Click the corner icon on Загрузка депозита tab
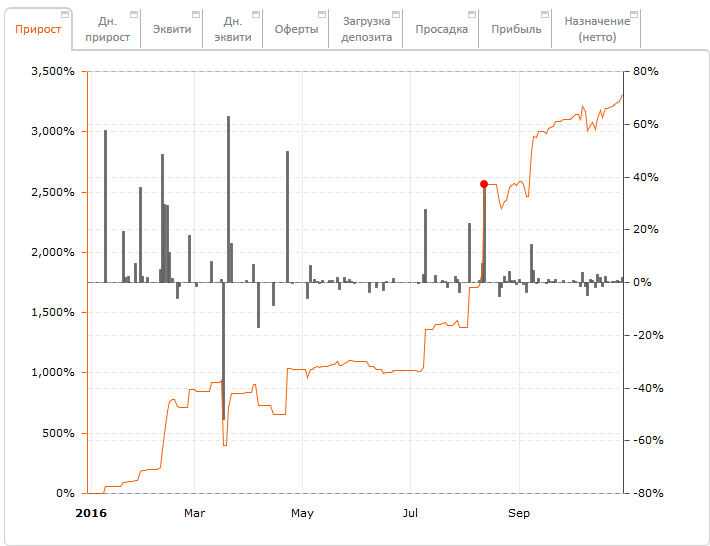 tap(396, 15)
